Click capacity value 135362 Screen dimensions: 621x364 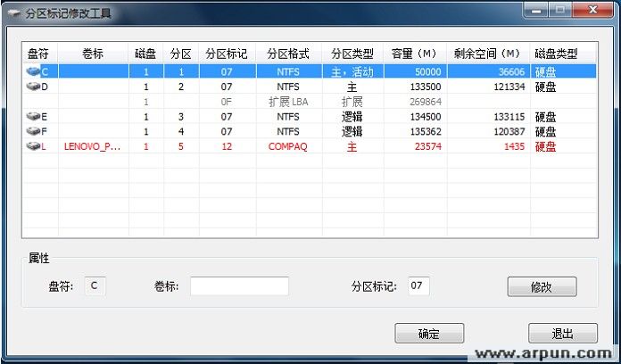[x=426, y=131]
